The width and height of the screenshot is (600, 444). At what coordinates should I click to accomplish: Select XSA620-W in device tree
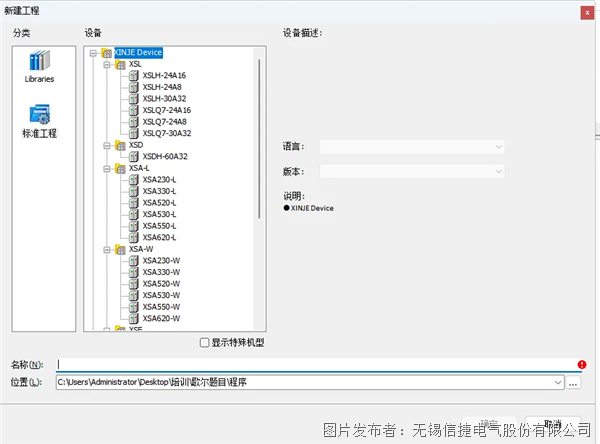pos(161,318)
